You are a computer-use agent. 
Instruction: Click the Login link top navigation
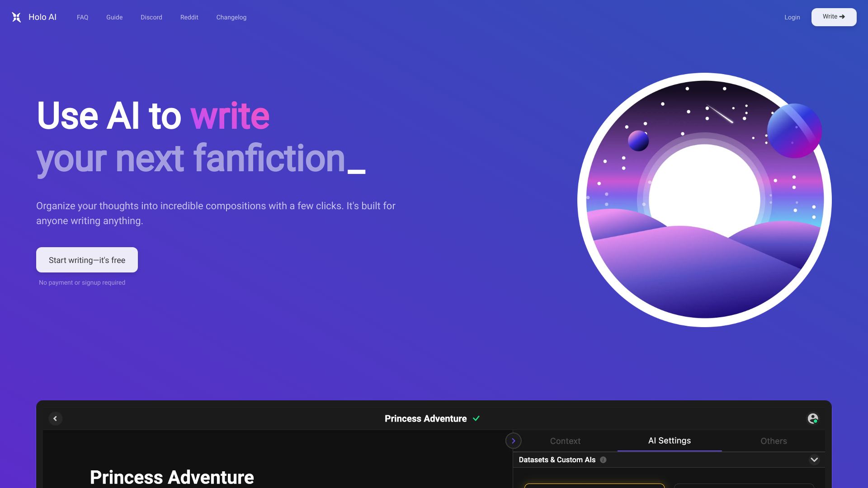point(793,17)
